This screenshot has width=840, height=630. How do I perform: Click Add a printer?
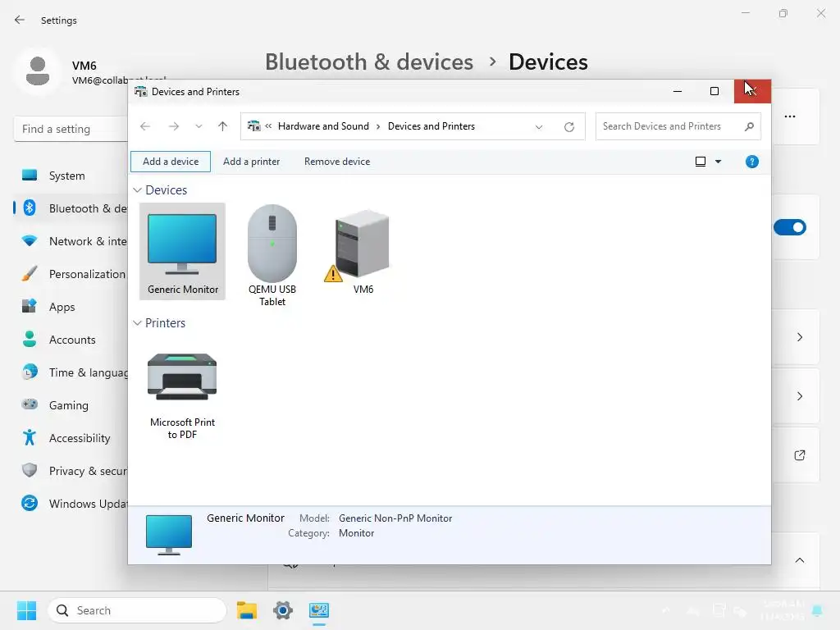coord(251,162)
